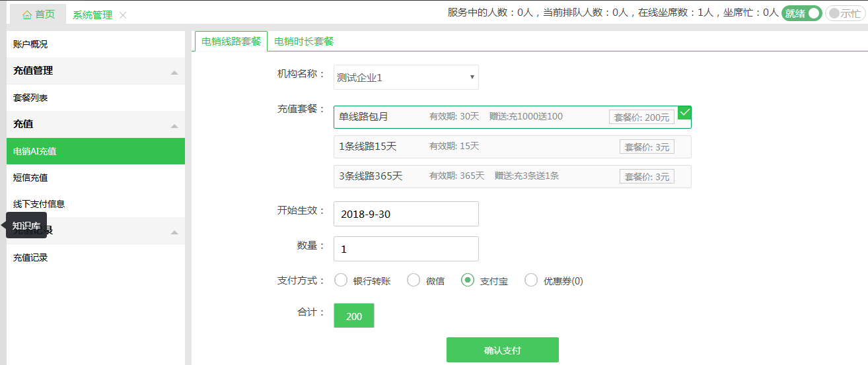Select 银行转账 payment method
The width and height of the screenshot is (868, 365).
[341, 281]
